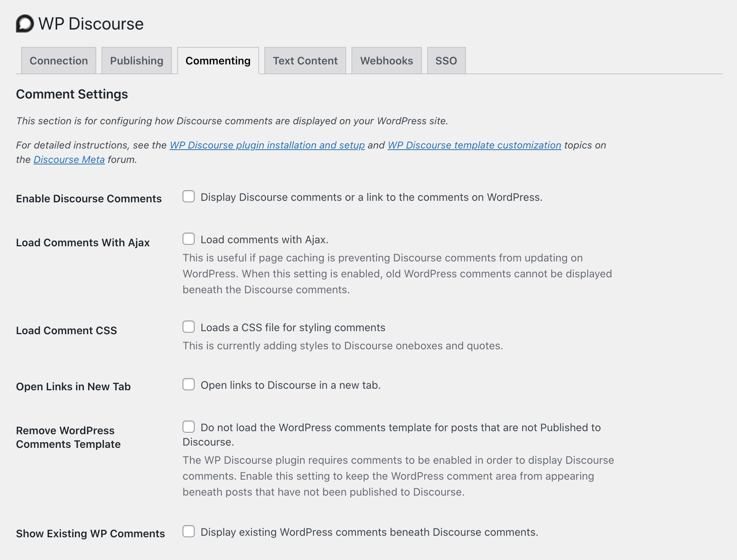
Task: Enable the Display Discourse comments checkbox
Action: [x=189, y=197]
